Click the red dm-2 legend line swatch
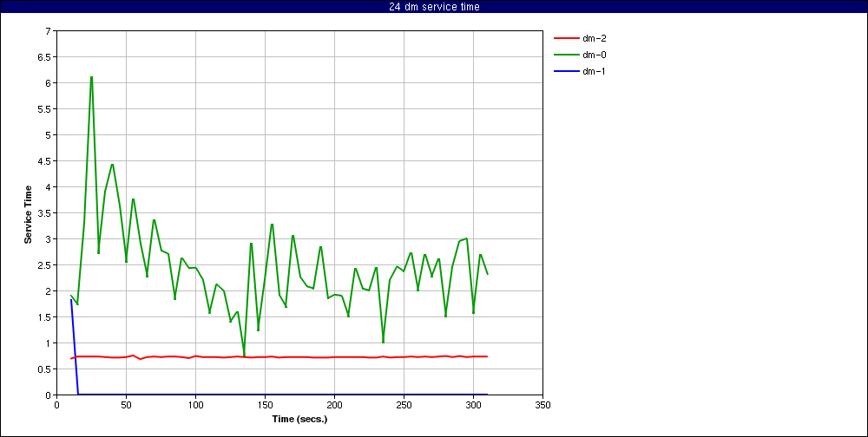Screen dimensions: 868x437 (x=566, y=39)
